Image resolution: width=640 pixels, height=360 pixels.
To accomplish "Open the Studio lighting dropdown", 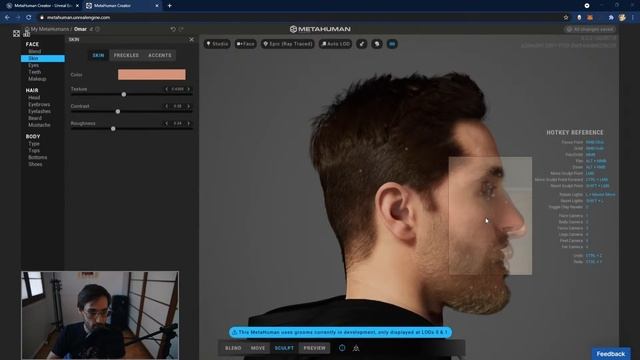I will (217, 44).
